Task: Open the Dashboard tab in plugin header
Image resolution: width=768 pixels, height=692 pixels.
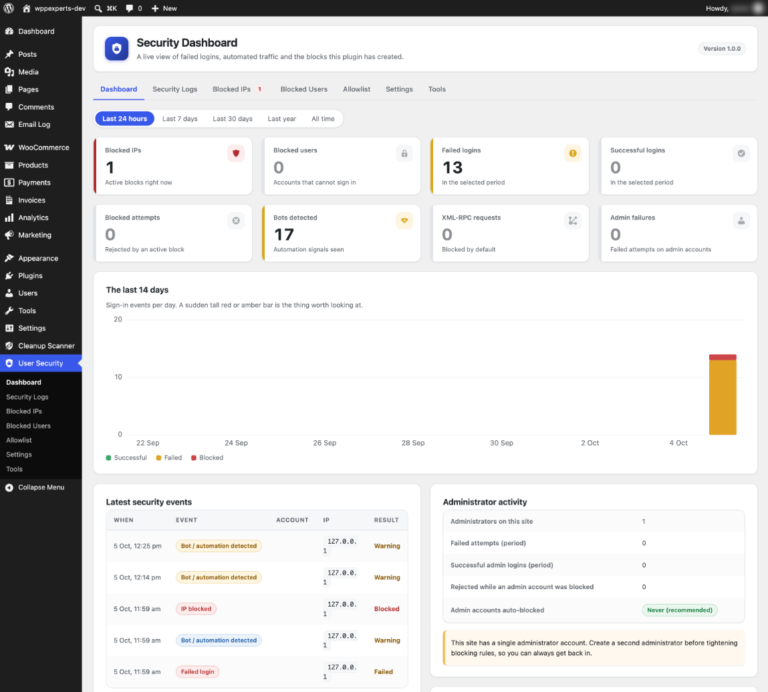Action: pyautogui.click(x=119, y=89)
